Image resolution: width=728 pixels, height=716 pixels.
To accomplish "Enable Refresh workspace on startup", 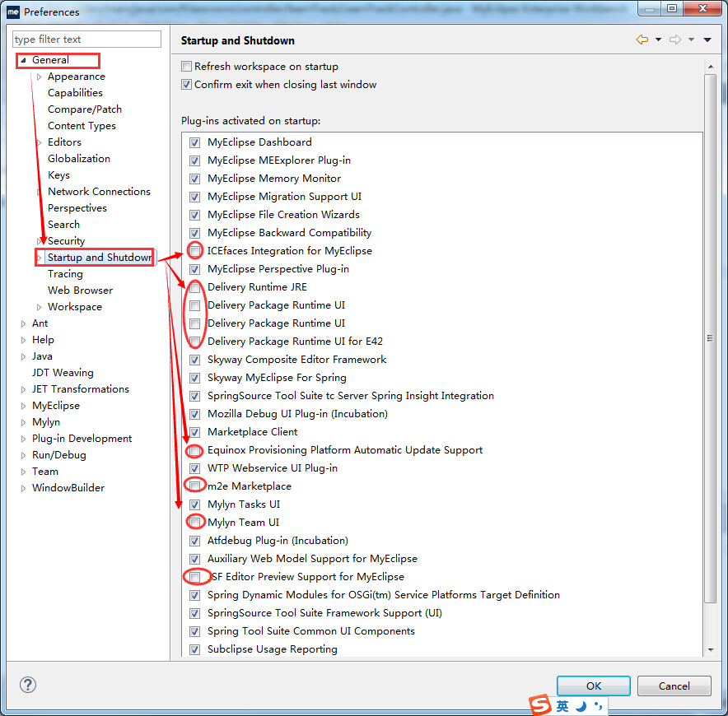I will point(187,67).
